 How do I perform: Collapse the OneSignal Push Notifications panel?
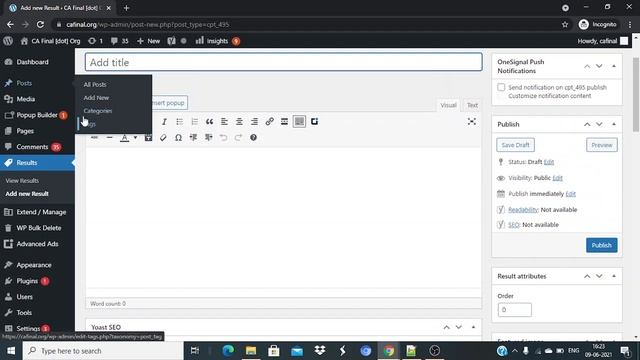click(614, 66)
